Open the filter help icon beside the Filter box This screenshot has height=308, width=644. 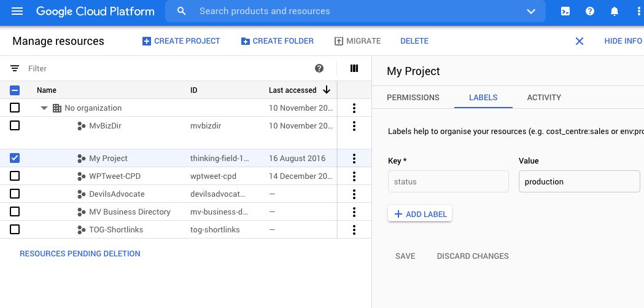[x=319, y=68]
